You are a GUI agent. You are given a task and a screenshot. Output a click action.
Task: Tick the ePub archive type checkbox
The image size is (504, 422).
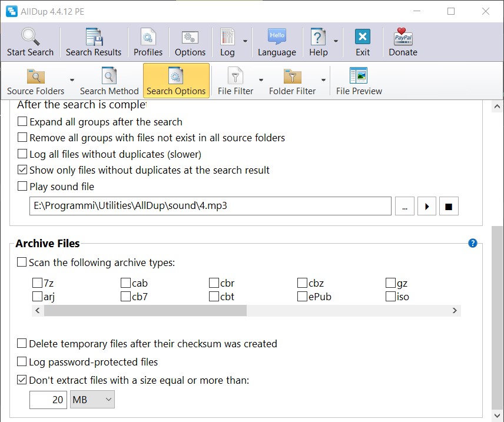(x=302, y=296)
